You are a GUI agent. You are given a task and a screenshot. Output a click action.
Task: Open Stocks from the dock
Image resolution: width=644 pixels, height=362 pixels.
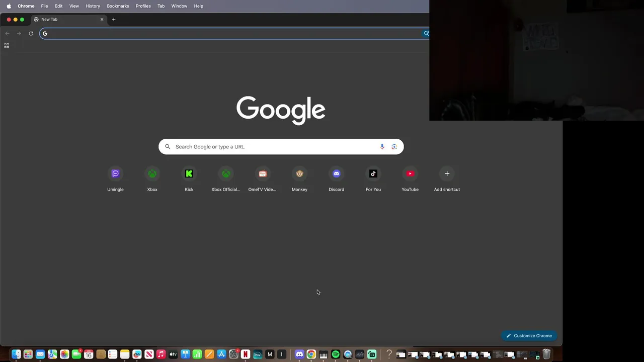(x=360, y=354)
